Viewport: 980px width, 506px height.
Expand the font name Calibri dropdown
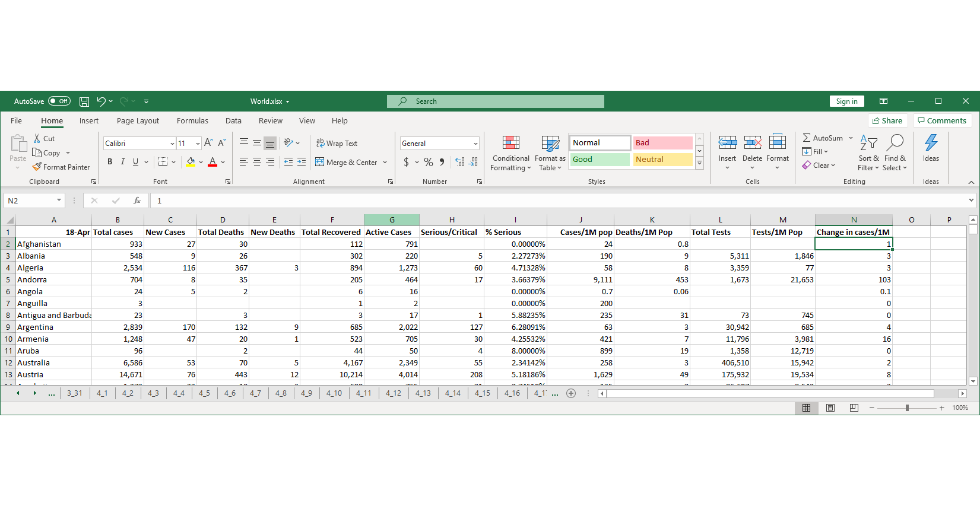click(172, 144)
